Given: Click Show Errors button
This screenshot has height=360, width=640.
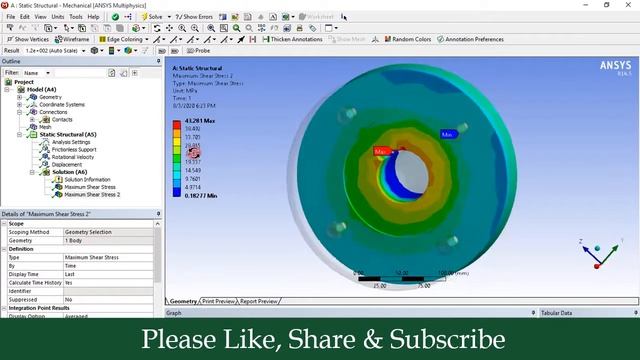Looking at the screenshot, I should click(x=194, y=17).
